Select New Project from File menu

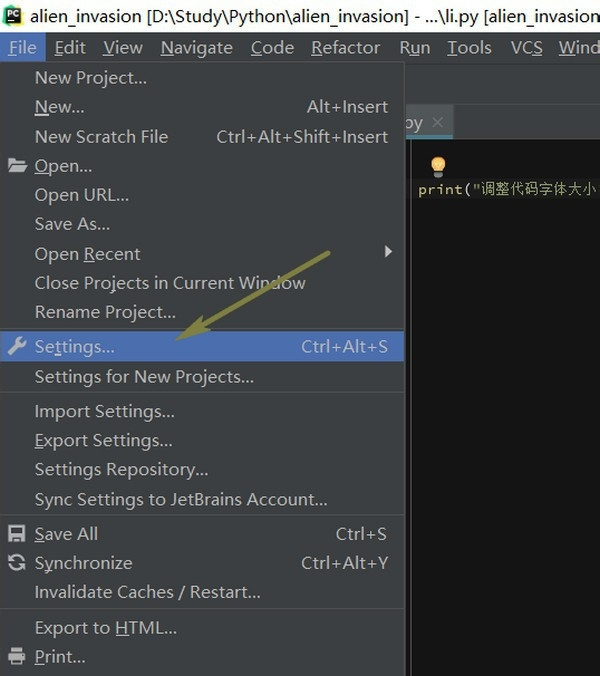click(x=90, y=78)
